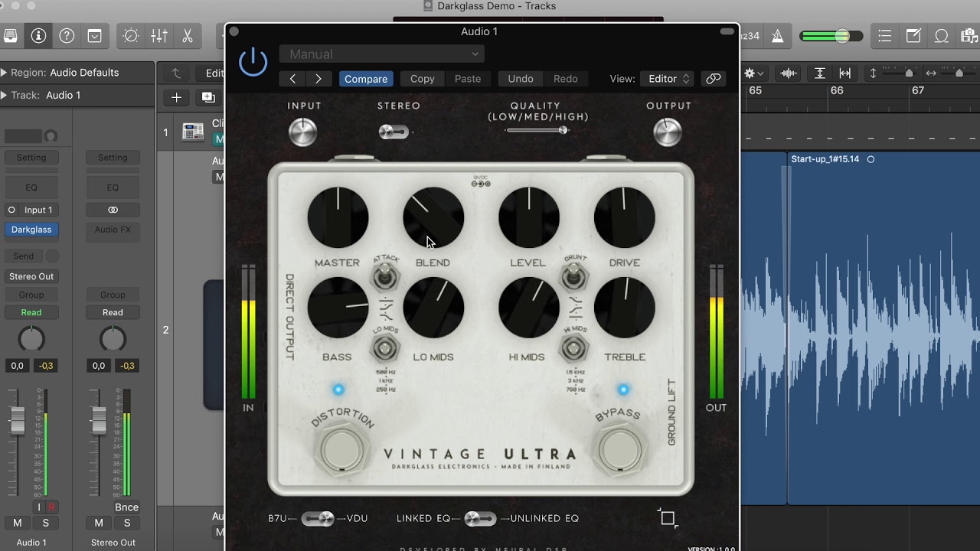Viewport: 980px width, 551px height.
Task: Expand the Region Audio Defaults section
Action: [4, 73]
